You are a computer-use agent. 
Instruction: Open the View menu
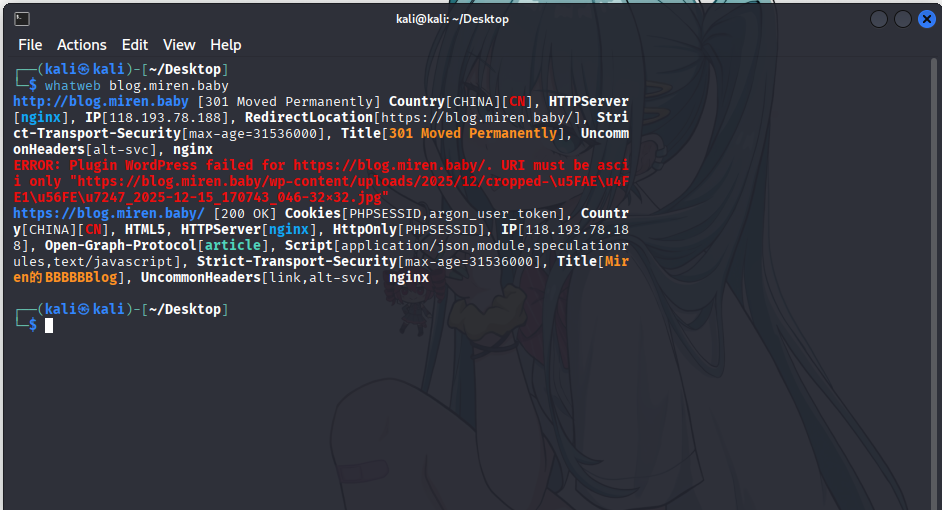coord(179,45)
